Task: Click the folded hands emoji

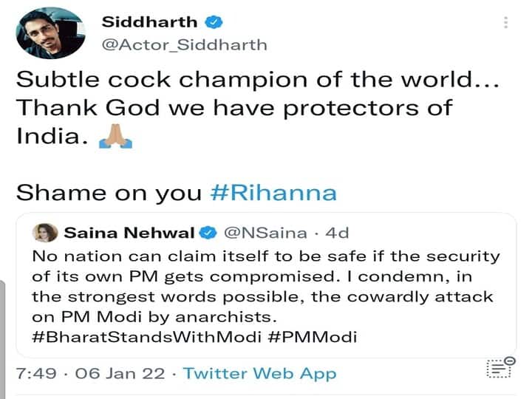Action: 115,137
